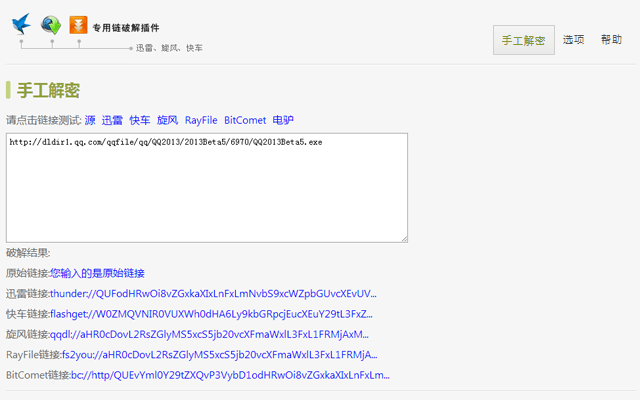This screenshot has width=640, height=400.
Task: Switch to the 选项 tab
Action: (573, 40)
